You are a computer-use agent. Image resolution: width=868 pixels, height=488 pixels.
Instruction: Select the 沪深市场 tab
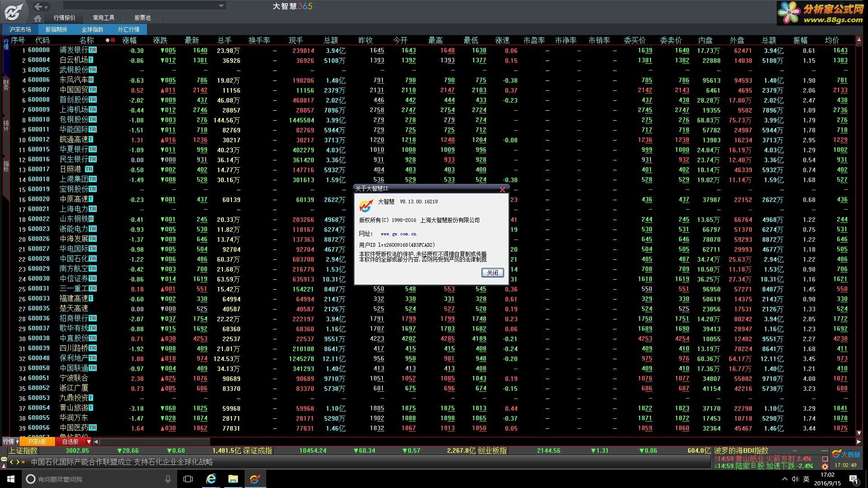20,29
